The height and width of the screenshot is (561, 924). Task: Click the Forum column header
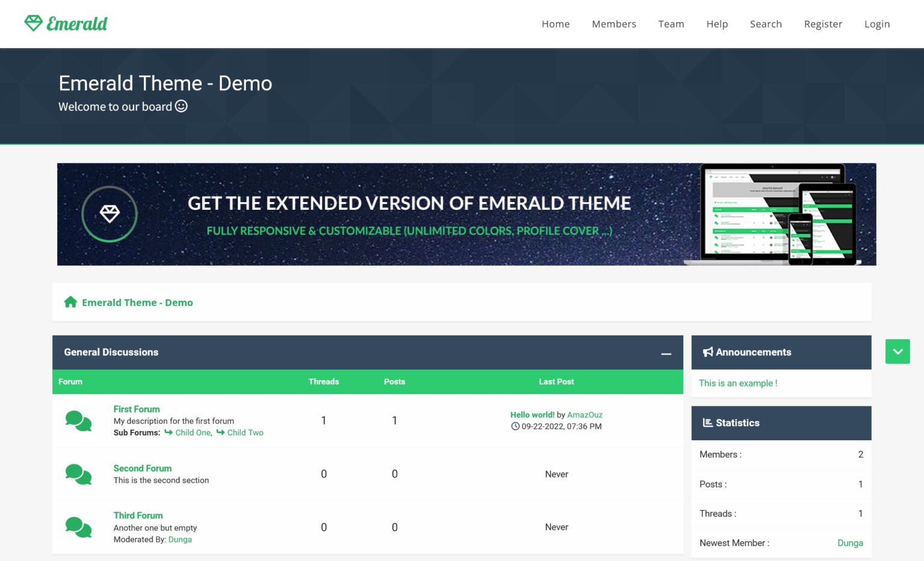click(70, 382)
